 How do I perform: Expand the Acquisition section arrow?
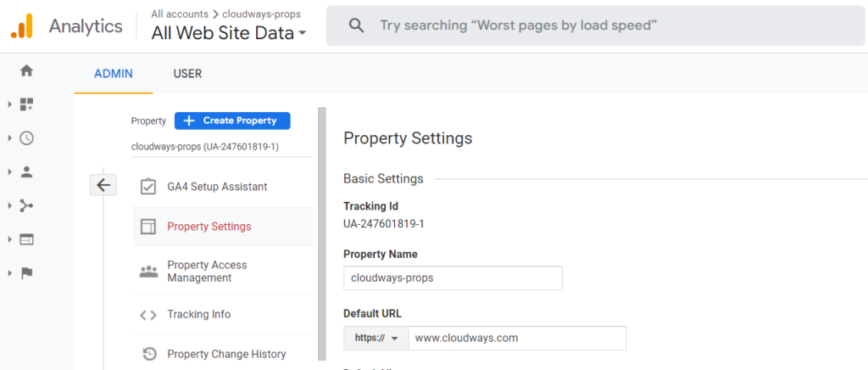(x=9, y=205)
